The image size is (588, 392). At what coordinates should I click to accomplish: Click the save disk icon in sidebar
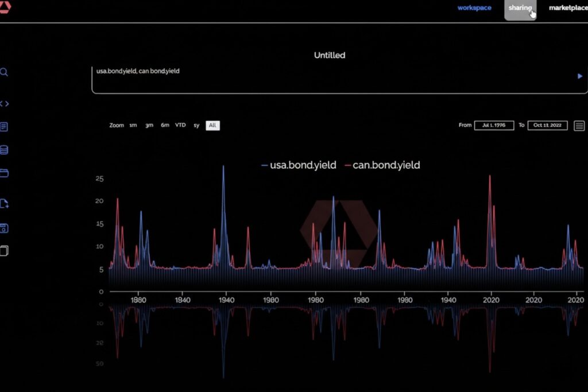pyautogui.click(x=4, y=228)
